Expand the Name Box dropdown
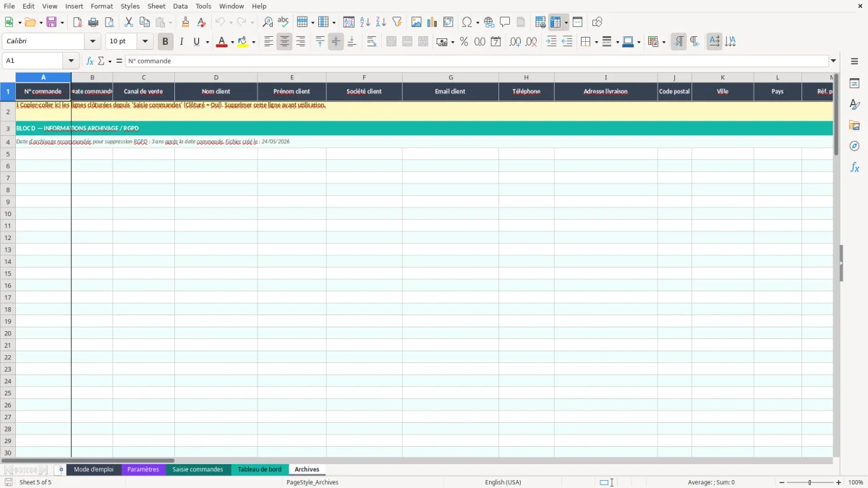 coord(71,61)
